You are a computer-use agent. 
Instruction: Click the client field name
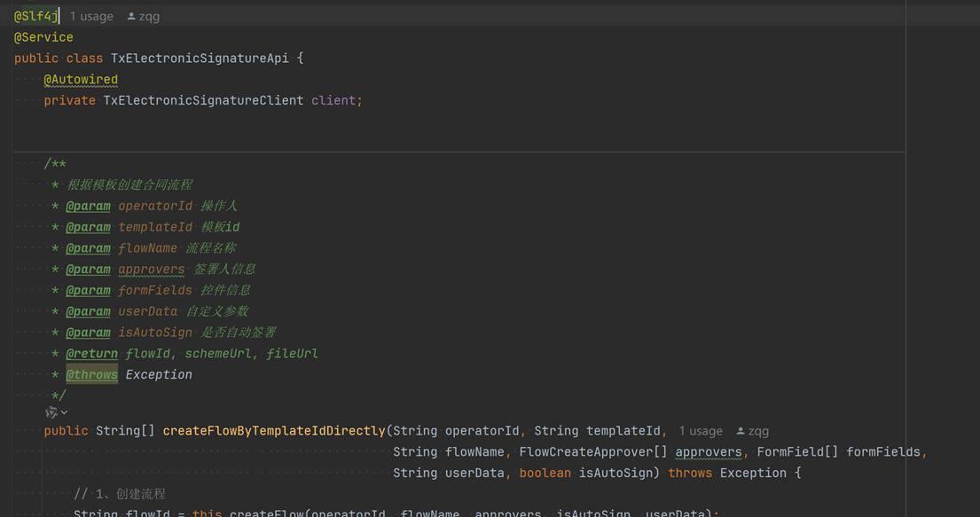coord(333,101)
